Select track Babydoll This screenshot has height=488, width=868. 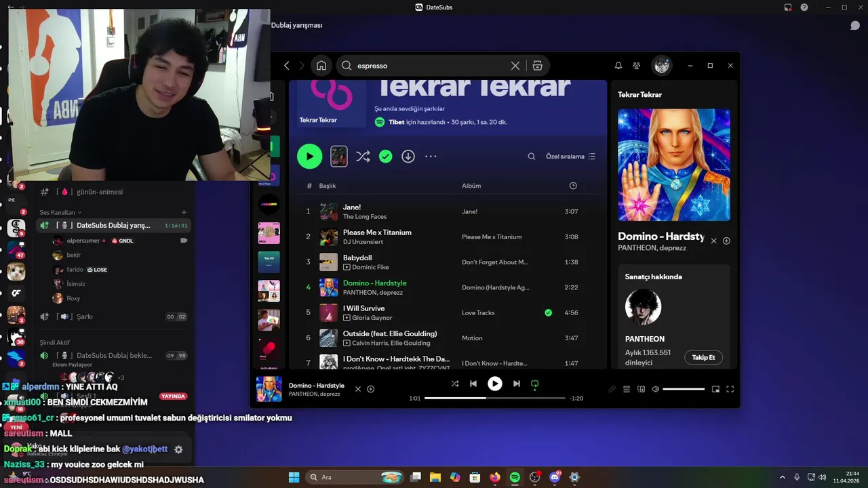(x=449, y=262)
